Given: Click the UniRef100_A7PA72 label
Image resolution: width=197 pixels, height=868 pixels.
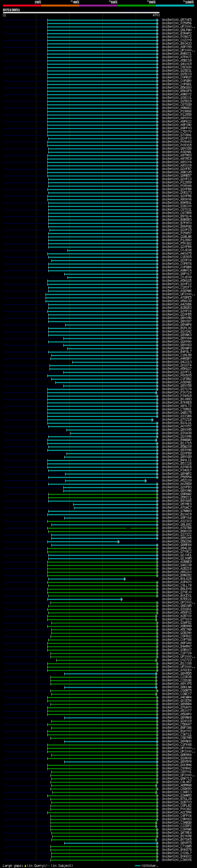Looking at the screenshot, I should click(177, 57).
